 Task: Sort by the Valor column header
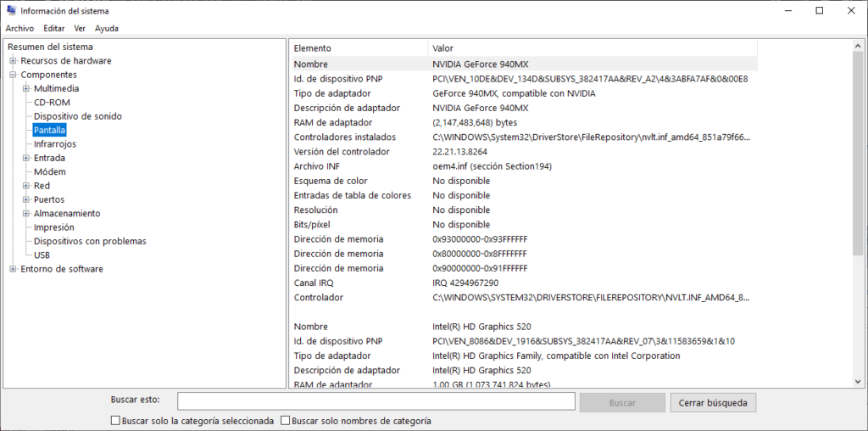click(x=593, y=48)
